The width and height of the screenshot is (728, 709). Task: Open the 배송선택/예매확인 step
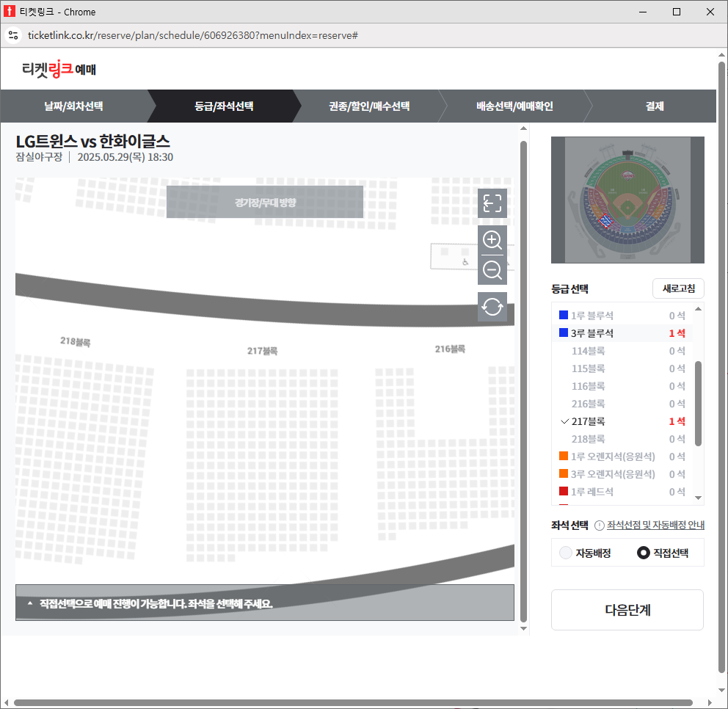coord(514,106)
